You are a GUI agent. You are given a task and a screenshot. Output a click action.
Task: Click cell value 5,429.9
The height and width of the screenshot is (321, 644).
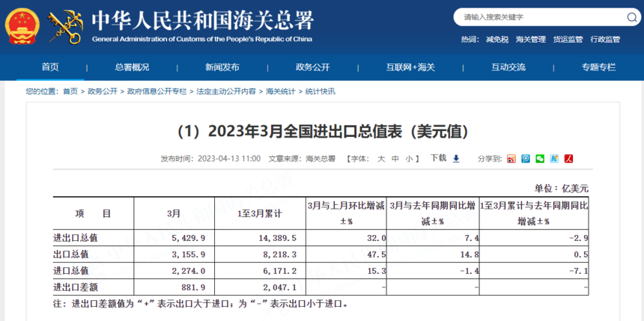(187, 238)
